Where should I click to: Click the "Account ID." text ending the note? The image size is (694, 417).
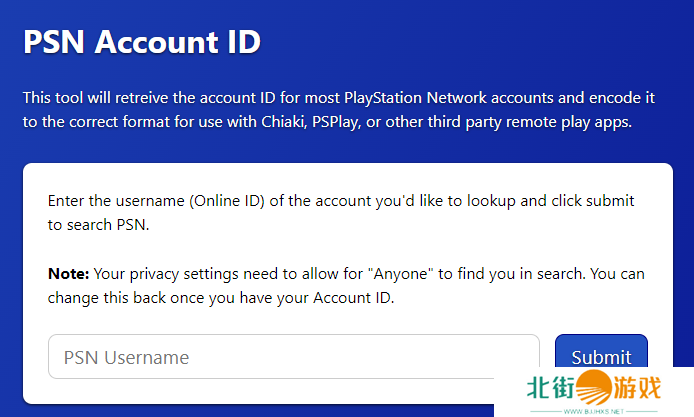click(x=351, y=298)
